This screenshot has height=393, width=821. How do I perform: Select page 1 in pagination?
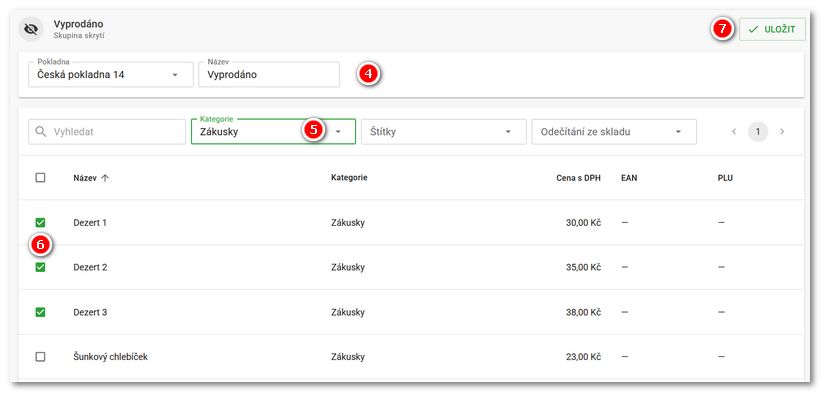click(758, 132)
